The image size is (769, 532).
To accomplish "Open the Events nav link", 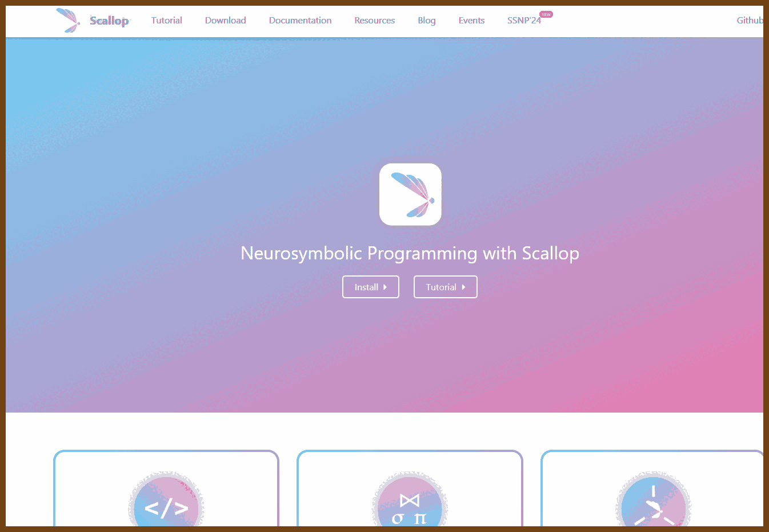I will click(x=471, y=21).
